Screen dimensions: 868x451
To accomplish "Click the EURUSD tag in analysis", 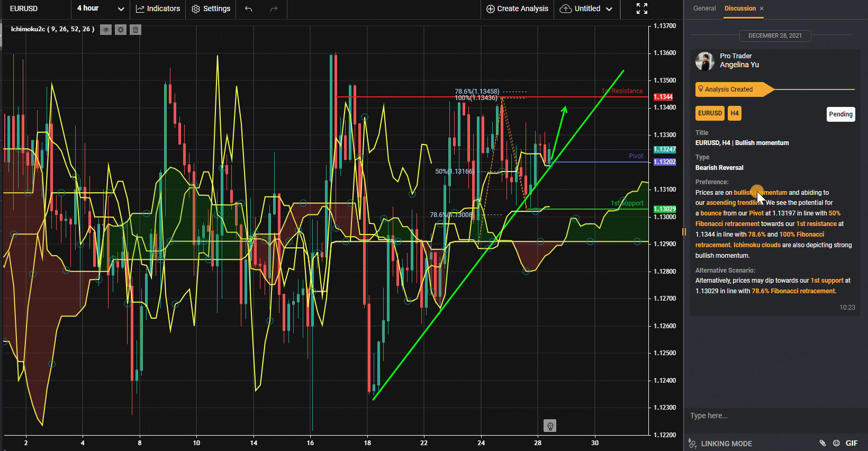I will (710, 113).
